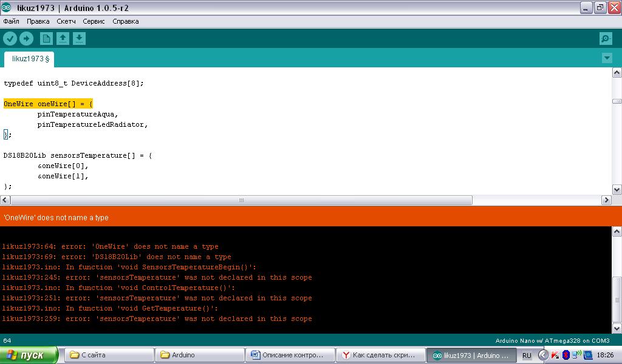
Task: Click the RU language indicator in tray
Action: point(527,356)
